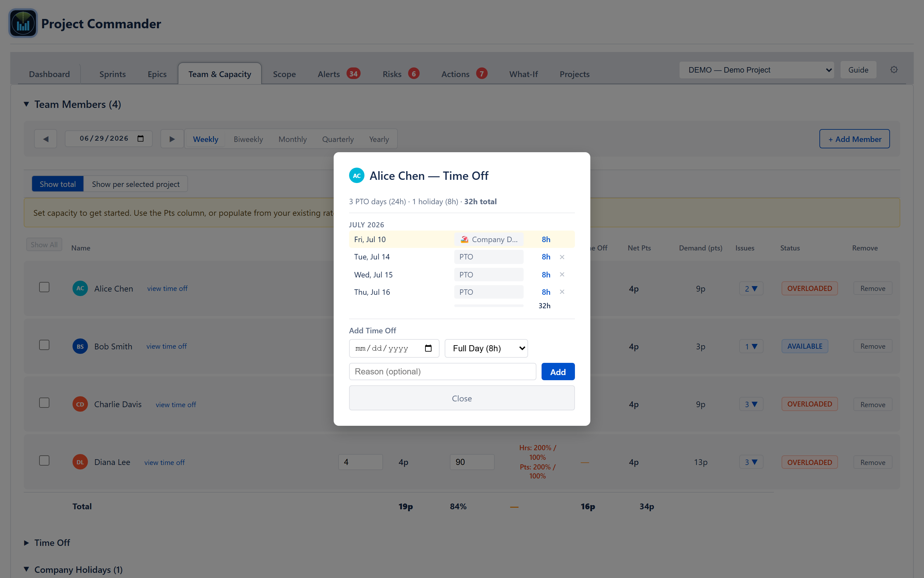This screenshot has width=924, height=578.
Task: Remove Bob Smith from team
Action: [x=872, y=346]
